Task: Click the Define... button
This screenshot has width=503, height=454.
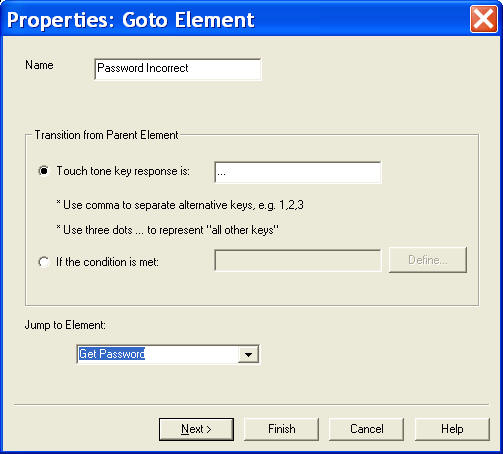Action: click(x=428, y=260)
